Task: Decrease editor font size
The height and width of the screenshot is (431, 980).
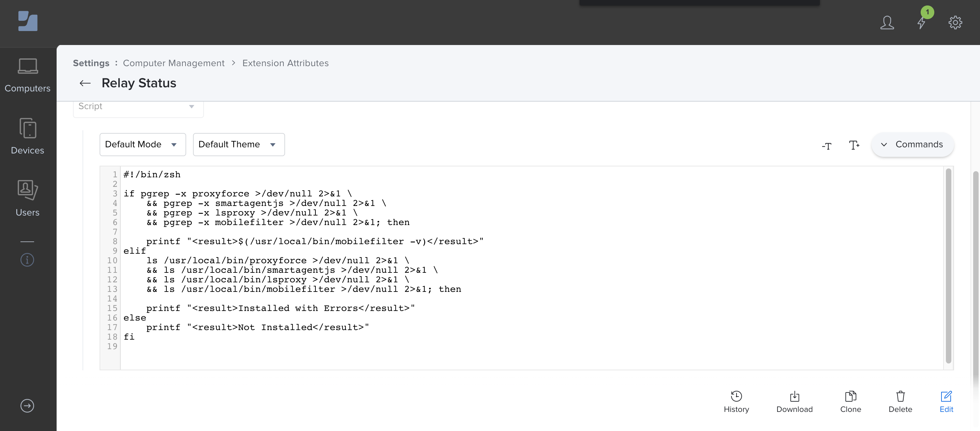Action: click(827, 146)
